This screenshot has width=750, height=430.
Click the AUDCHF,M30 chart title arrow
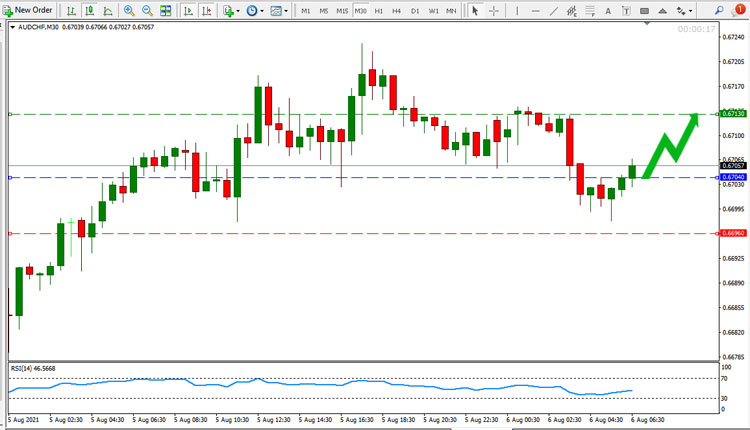point(13,27)
